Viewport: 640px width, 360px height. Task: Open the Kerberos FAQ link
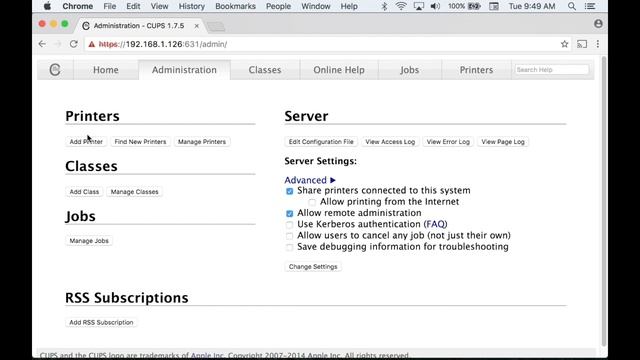pyautogui.click(x=436, y=224)
